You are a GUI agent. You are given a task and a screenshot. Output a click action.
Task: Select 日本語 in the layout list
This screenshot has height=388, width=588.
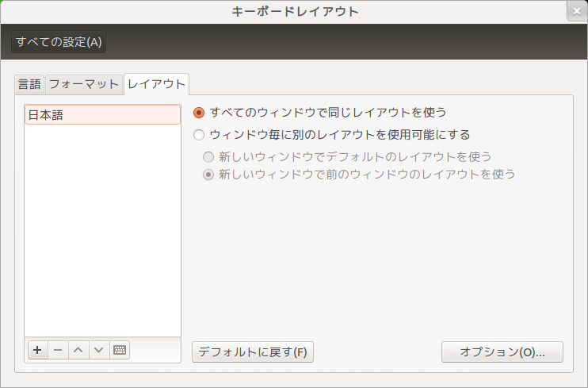tap(102, 115)
